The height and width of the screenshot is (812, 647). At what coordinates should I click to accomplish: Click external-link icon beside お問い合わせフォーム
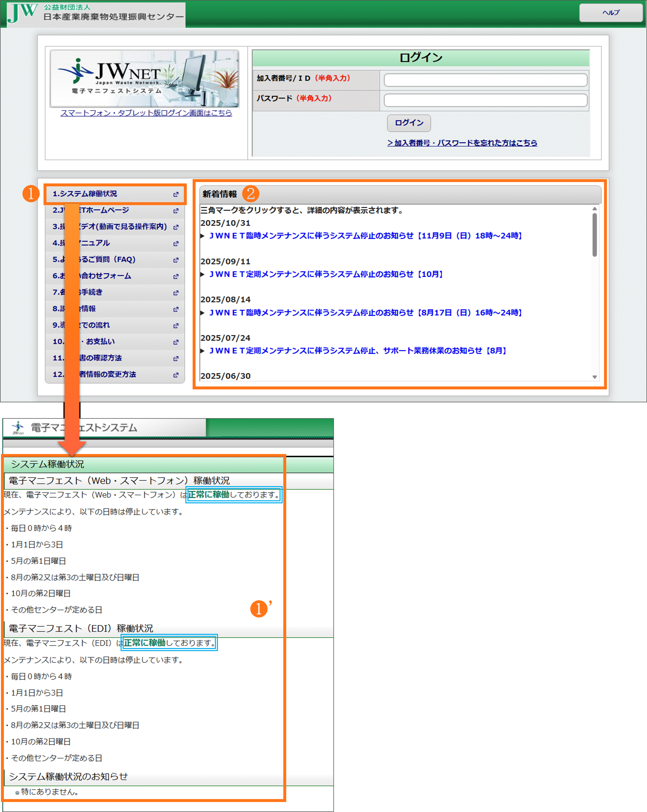(x=176, y=276)
